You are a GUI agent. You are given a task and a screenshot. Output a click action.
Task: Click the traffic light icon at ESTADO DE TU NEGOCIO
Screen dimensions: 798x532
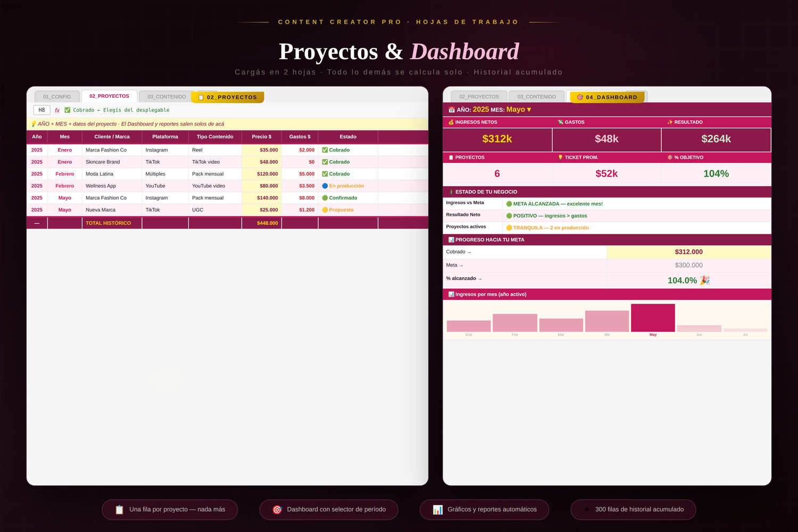tap(451, 192)
